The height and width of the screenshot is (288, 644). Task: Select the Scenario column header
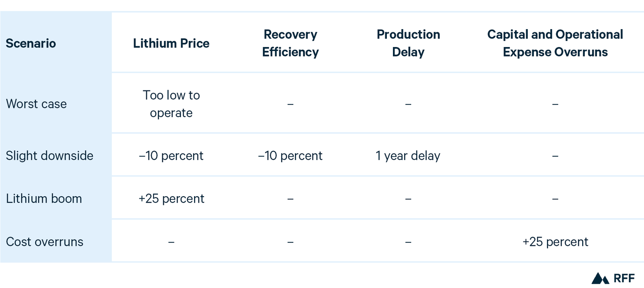tap(31, 44)
